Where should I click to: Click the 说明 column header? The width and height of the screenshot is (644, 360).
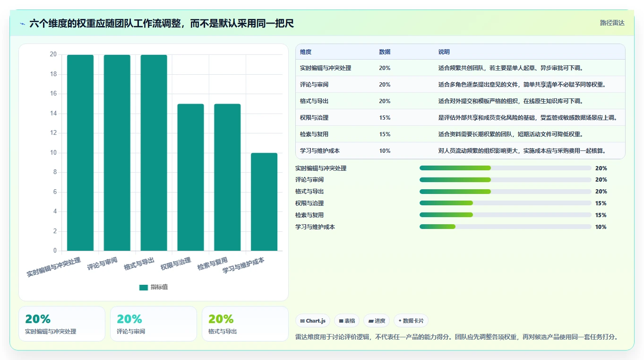[444, 52]
